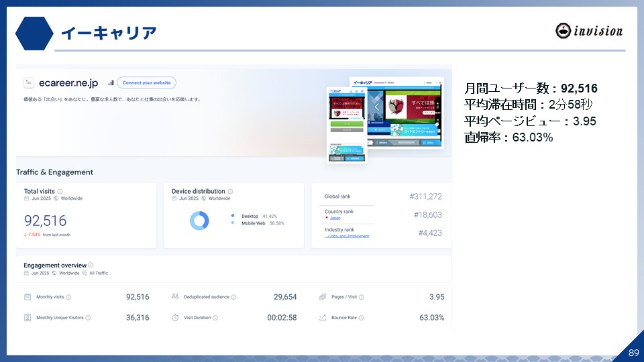Click the Desktop 41.42% legend label
This screenshot has height=362, width=644.
tap(259, 216)
